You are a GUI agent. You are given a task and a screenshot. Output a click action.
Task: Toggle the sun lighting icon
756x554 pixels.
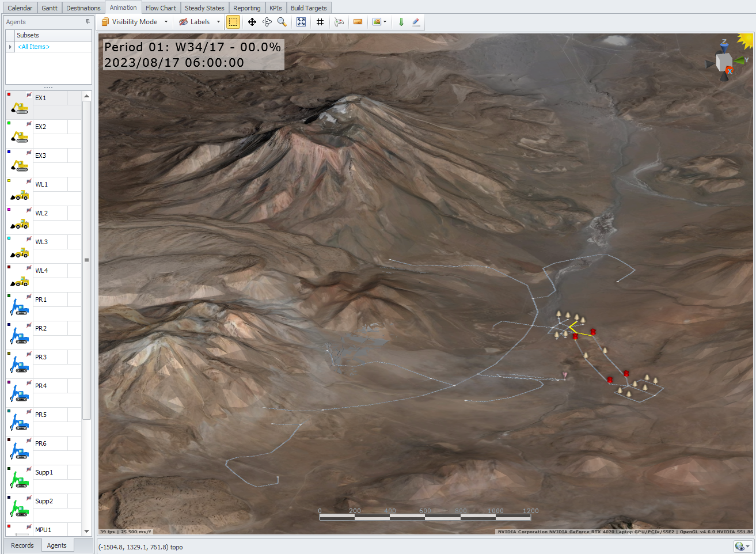pyautogui.click(x=745, y=41)
